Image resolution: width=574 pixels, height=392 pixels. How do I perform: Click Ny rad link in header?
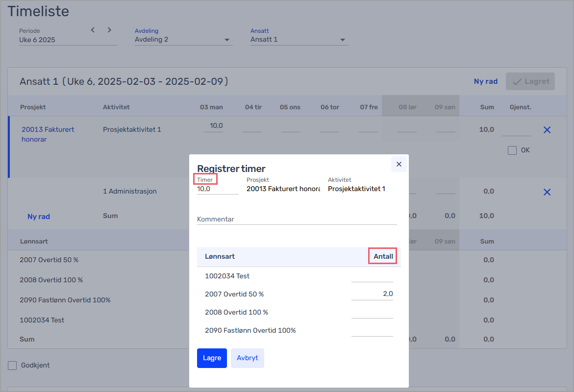click(x=486, y=81)
